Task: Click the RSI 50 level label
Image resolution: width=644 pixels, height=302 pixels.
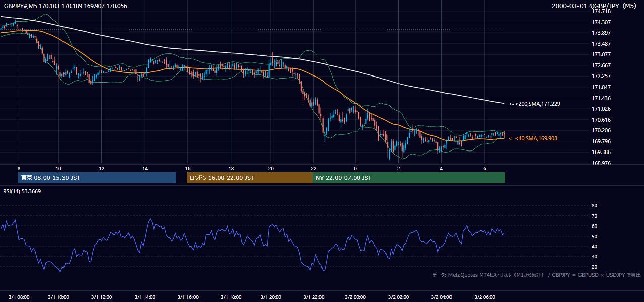Action: 594,236
